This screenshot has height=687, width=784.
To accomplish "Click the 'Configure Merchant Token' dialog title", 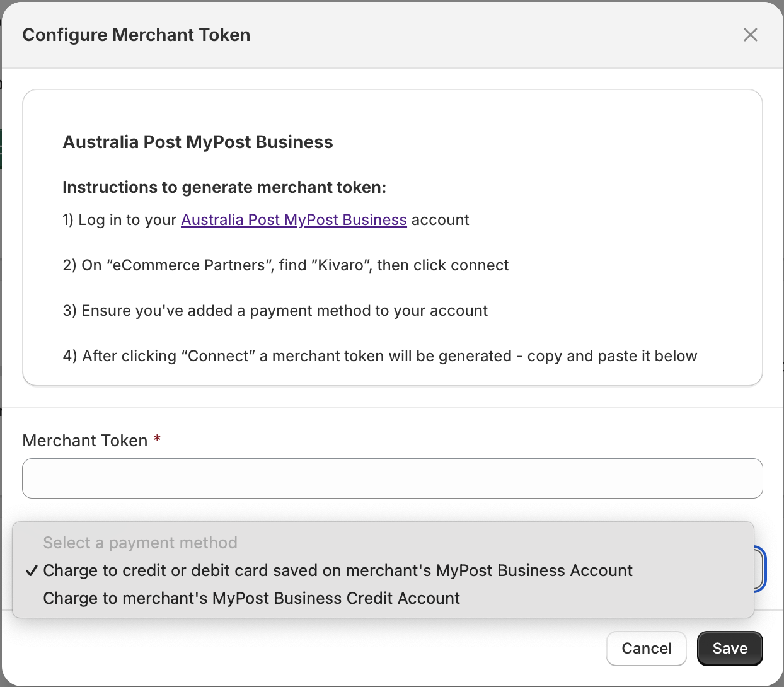I will click(136, 35).
